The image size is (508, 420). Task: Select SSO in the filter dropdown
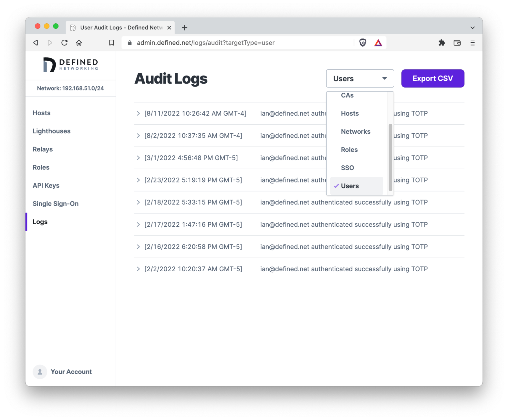pyautogui.click(x=347, y=168)
